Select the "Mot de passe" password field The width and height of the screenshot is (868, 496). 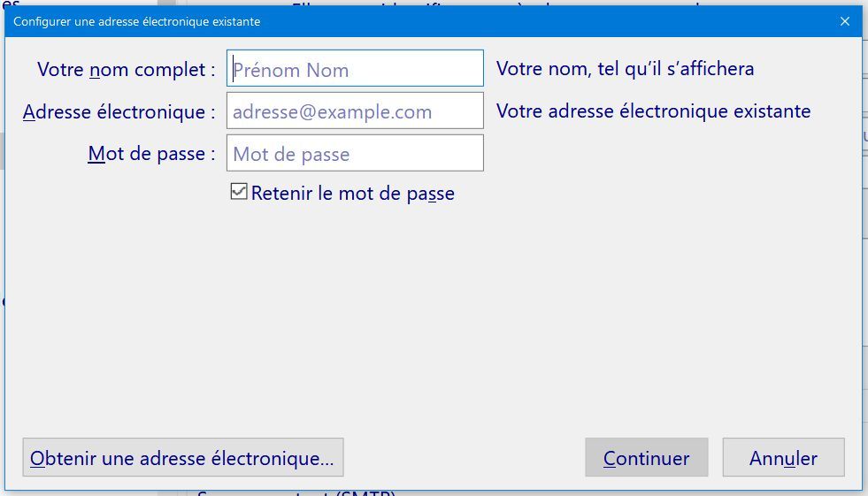[355, 153]
